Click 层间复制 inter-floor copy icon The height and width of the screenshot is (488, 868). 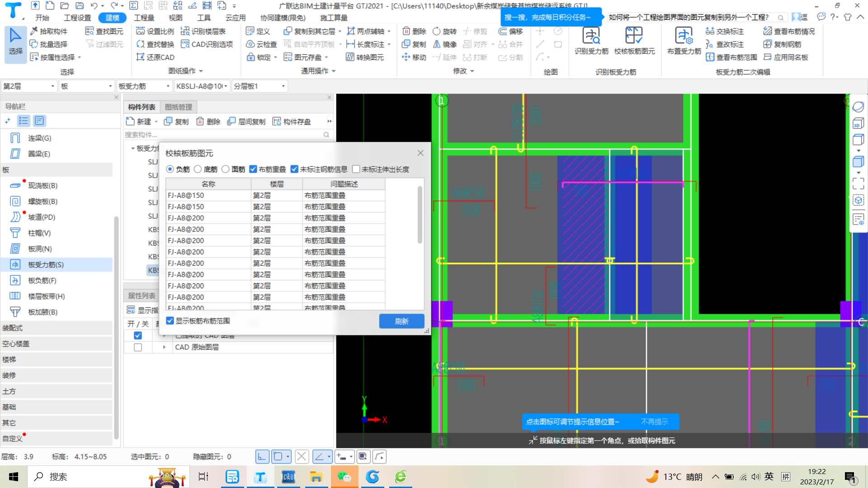(x=246, y=122)
